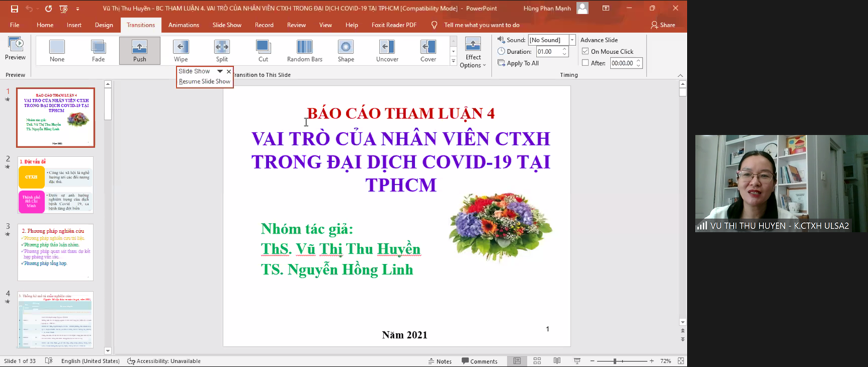Image resolution: width=868 pixels, height=367 pixels.
Task: Open account profile picture icon
Action: 583,8
